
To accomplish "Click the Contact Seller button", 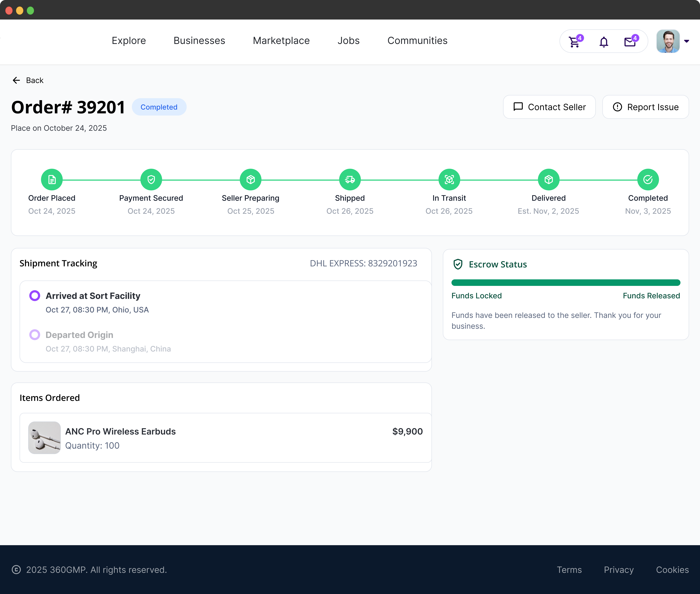I will coord(550,107).
